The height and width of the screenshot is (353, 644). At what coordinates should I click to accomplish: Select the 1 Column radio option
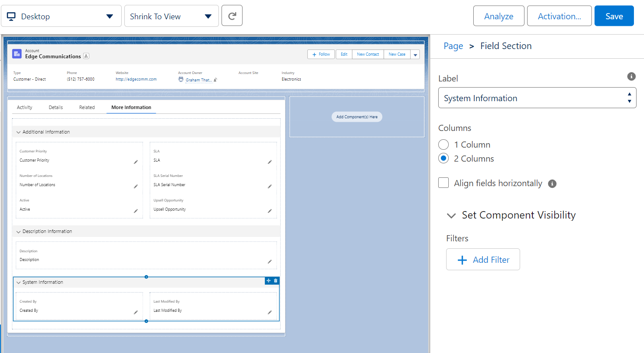coord(443,145)
